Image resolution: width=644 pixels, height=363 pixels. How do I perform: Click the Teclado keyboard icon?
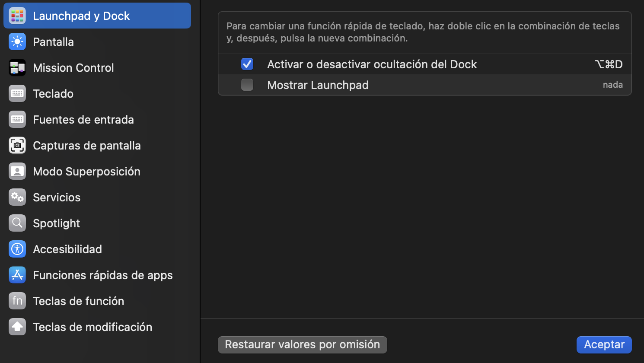(x=17, y=94)
